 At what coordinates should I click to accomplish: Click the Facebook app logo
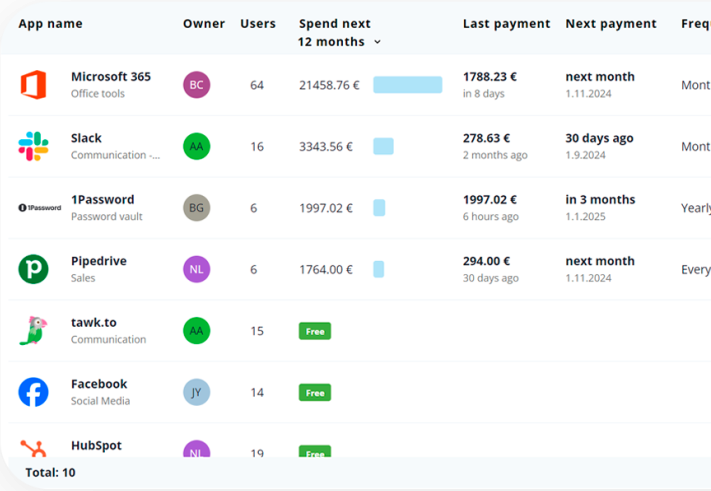point(33,392)
